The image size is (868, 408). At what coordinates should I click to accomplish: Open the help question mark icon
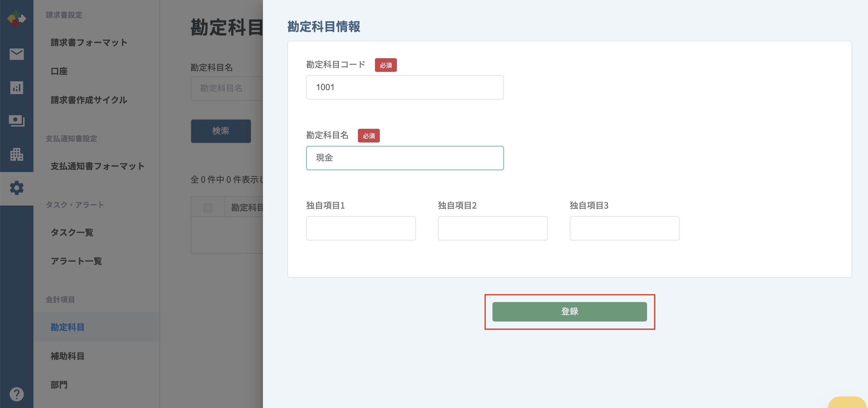pos(16,394)
